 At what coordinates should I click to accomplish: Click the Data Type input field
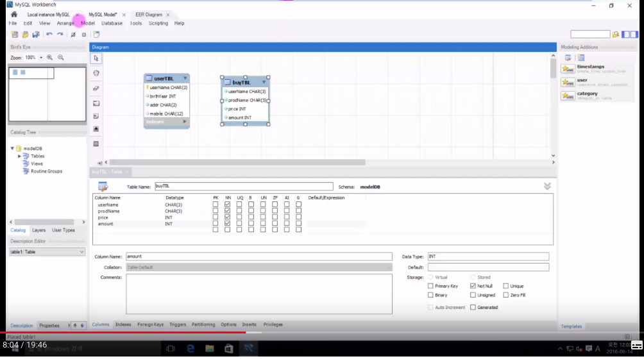coord(488,256)
